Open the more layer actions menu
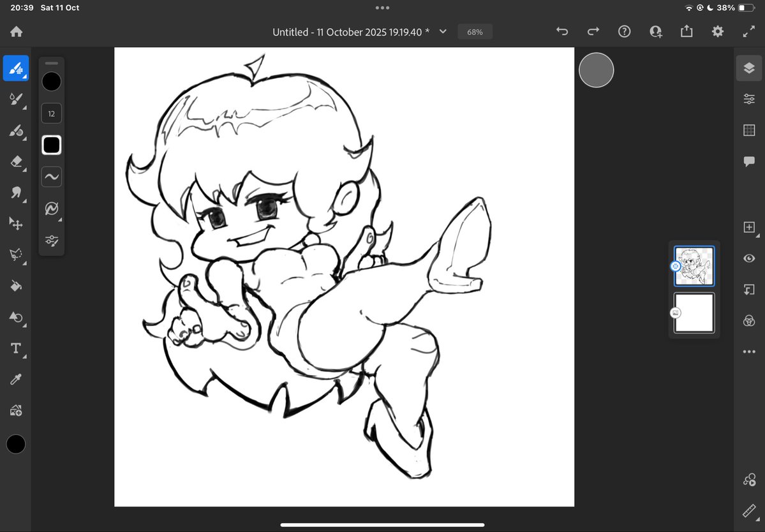The width and height of the screenshot is (765, 532). (750, 351)
